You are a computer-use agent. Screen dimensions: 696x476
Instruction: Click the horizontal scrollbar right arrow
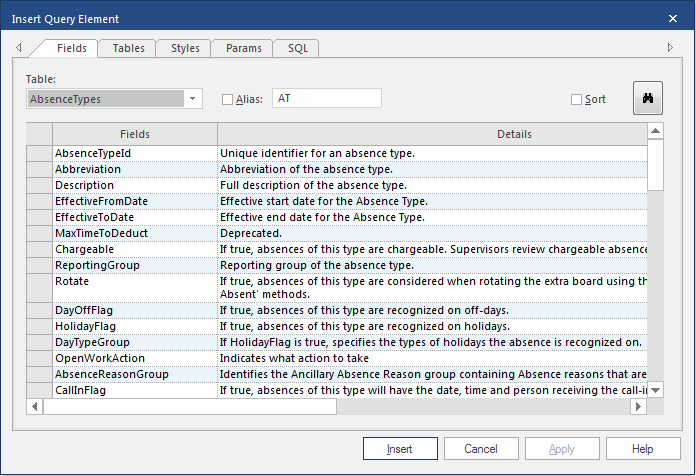(638, 406)
